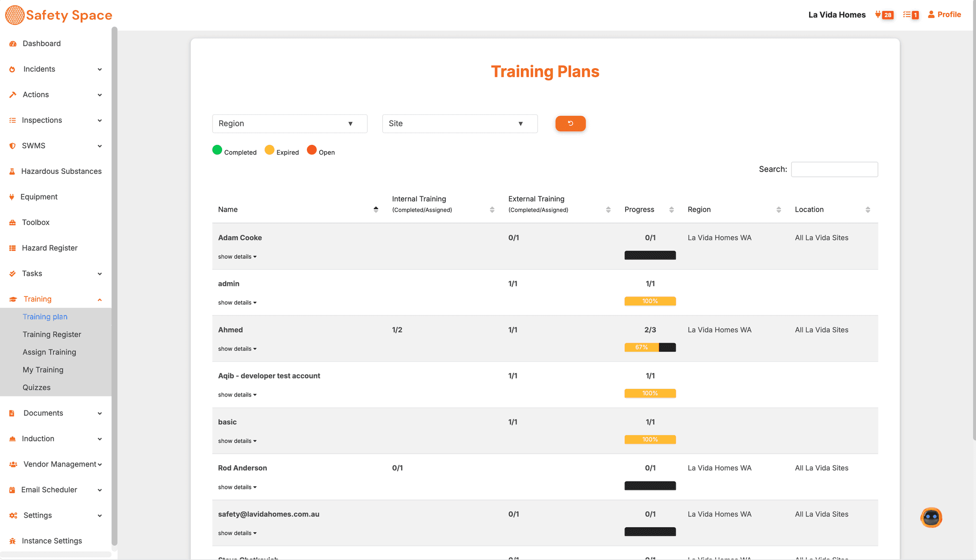The image size is (976, 560).
Task: Click the Documents file icon
Action: (x=12, y=413)
